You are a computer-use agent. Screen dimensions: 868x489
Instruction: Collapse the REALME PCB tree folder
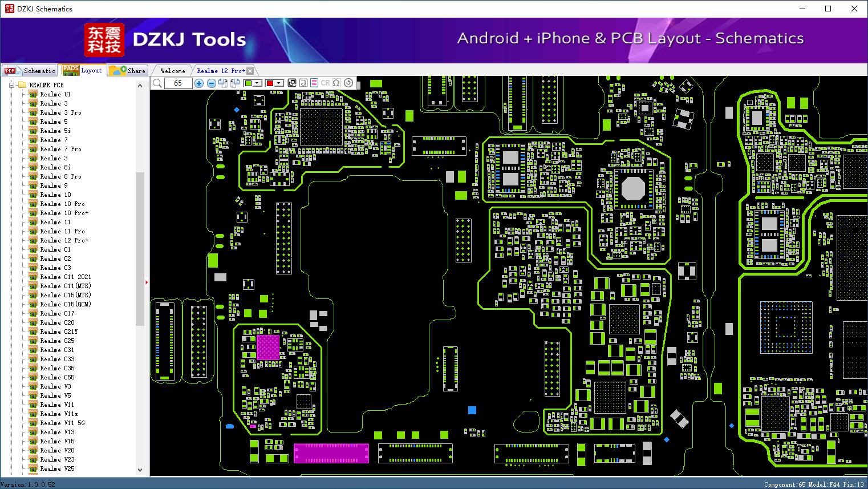coord(11,85)
